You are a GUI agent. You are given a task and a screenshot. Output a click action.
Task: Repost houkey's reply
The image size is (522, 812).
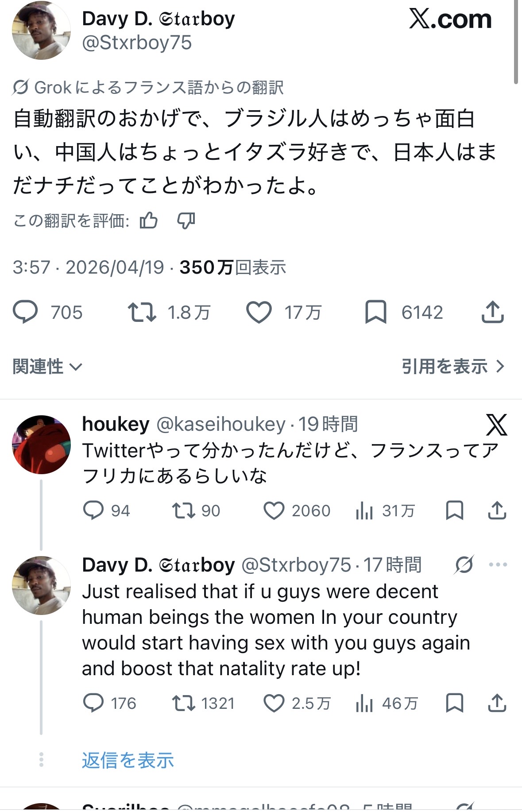pyautogui.click(x=183, y=510)
